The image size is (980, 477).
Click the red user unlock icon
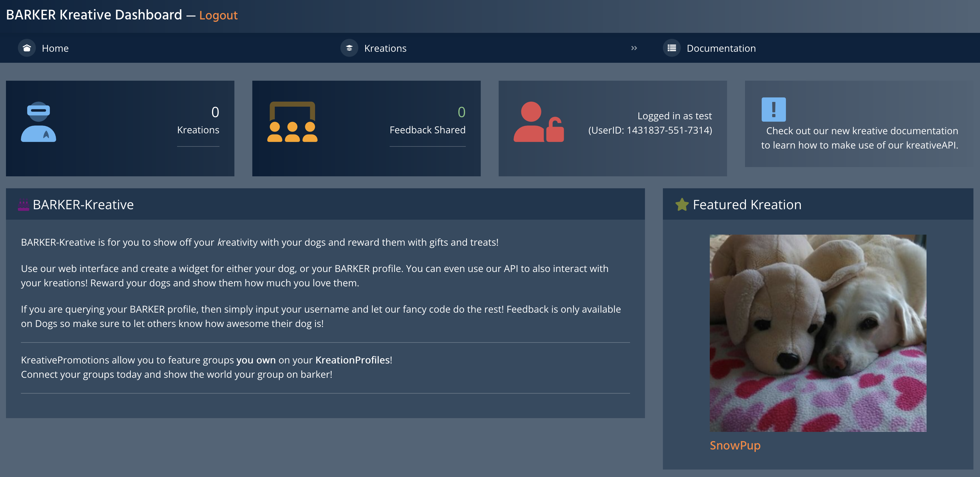(538, 122)
